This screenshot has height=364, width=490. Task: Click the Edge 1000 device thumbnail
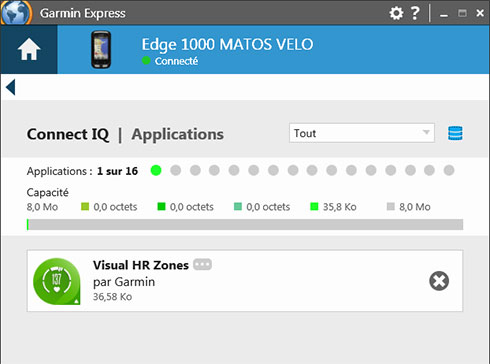[101, 50]
